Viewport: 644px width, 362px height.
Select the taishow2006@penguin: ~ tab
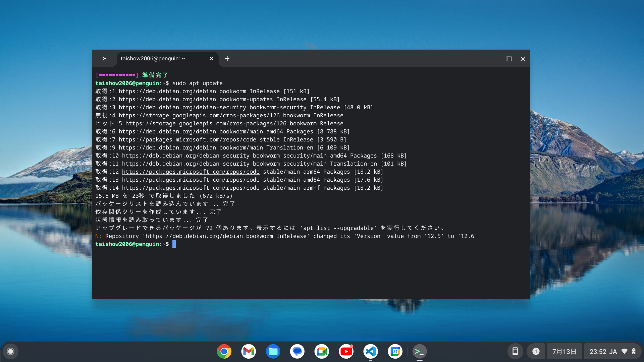(x=168, y=59)
